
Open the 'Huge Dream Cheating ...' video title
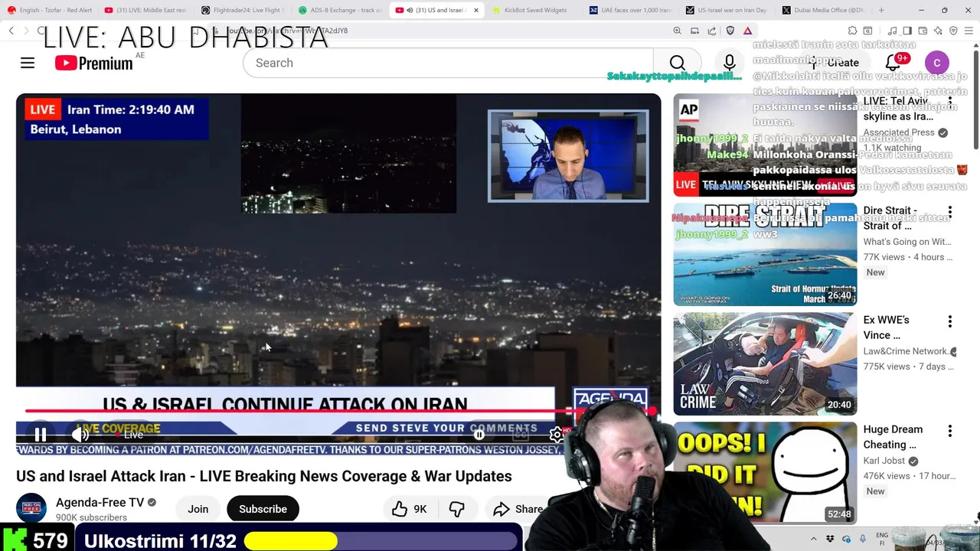(893, 437)
